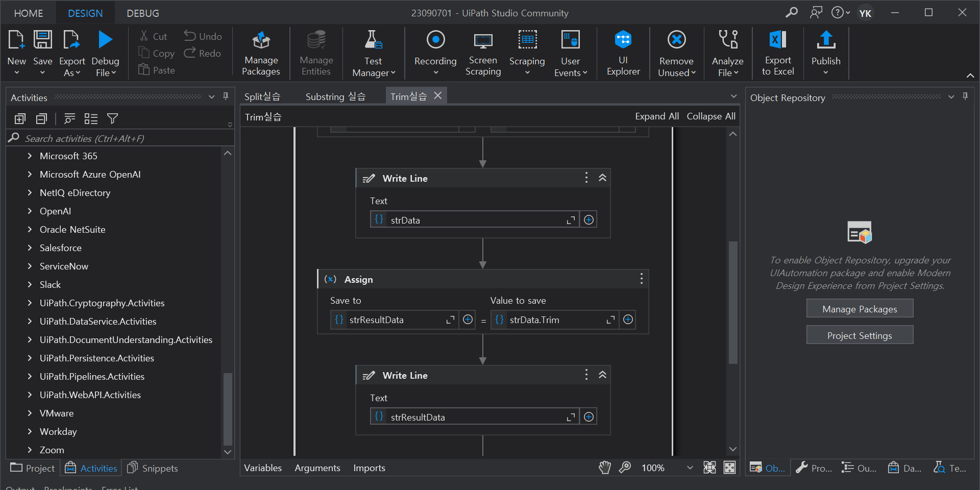Viewport: 980px width, 490px height.
Task: Click the Search activities field
Action: pyautogui.click(x=120, y=138)
